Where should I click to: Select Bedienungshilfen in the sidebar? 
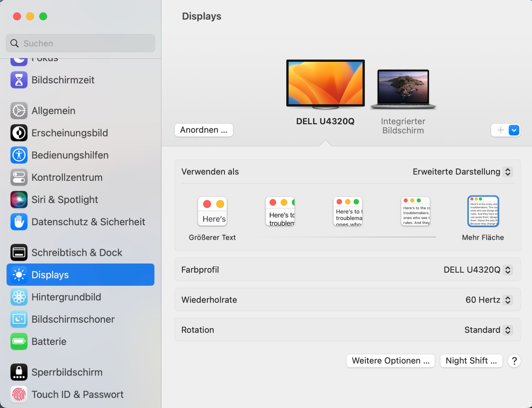[x=70, y=155]
